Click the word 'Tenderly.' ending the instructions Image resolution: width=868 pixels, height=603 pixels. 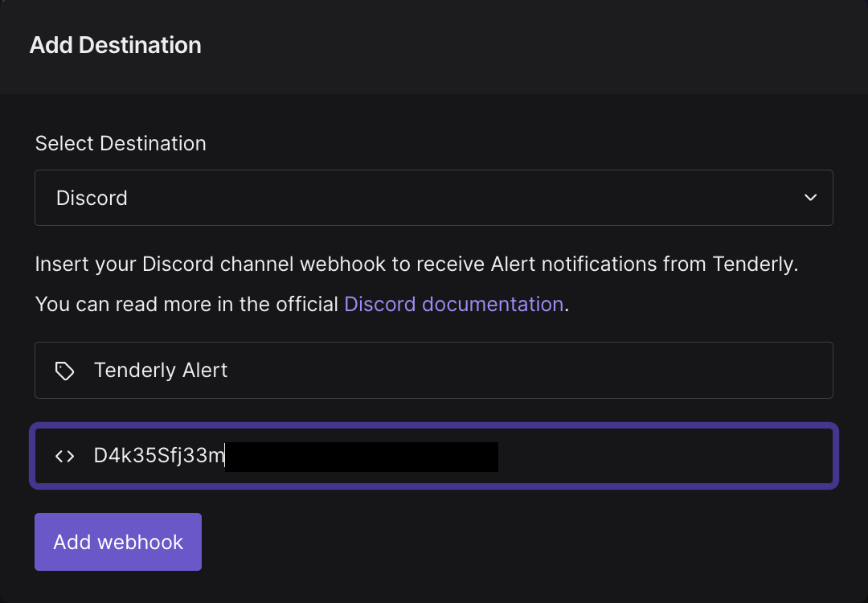point(755,265)
